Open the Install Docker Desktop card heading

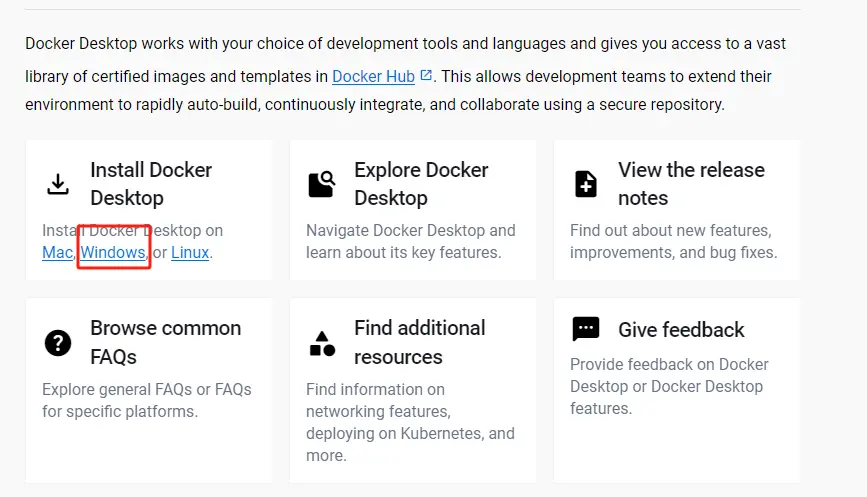tap(151, 184)
